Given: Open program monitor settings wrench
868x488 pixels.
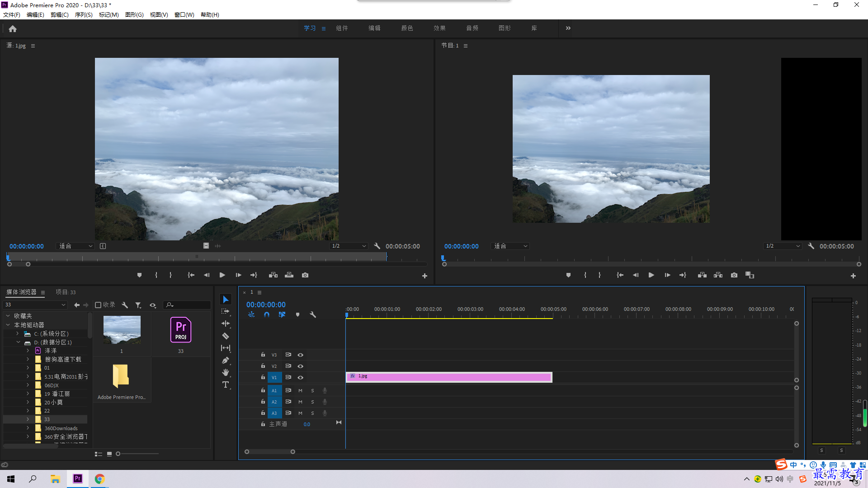Looking at the screenshot, I should tap(811, 246).
